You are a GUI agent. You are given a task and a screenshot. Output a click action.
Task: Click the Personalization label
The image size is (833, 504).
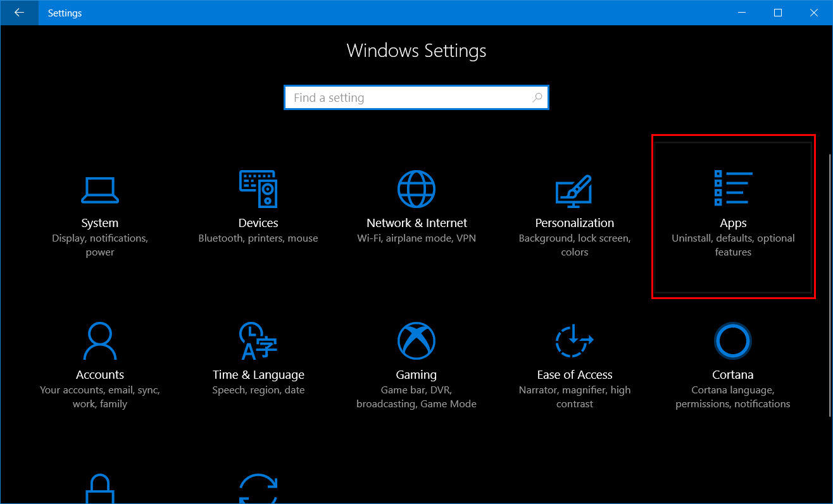point(575,223)
